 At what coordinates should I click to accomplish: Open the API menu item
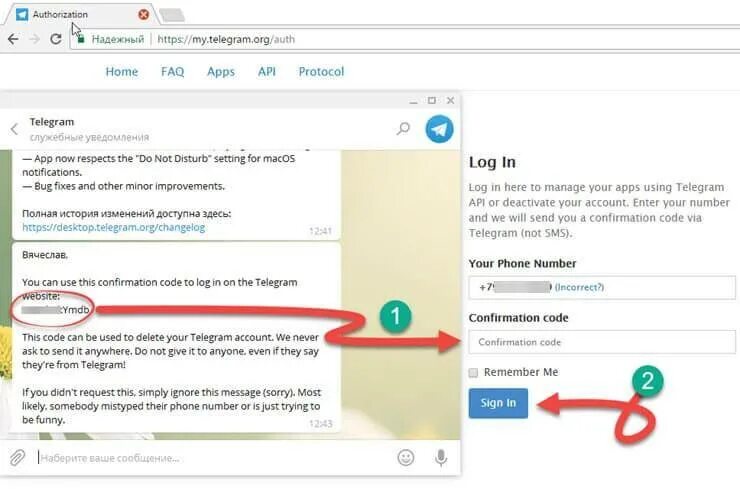267,72
